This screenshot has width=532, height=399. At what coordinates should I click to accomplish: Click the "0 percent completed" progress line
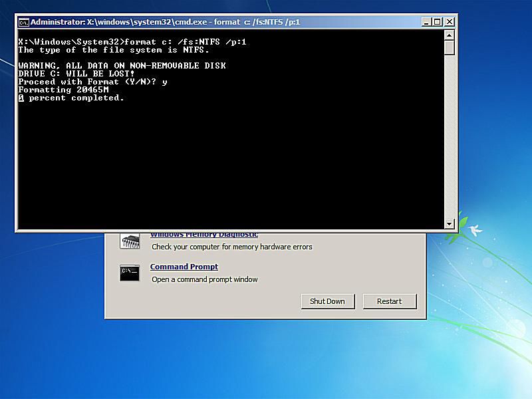[x=71, y=98]
